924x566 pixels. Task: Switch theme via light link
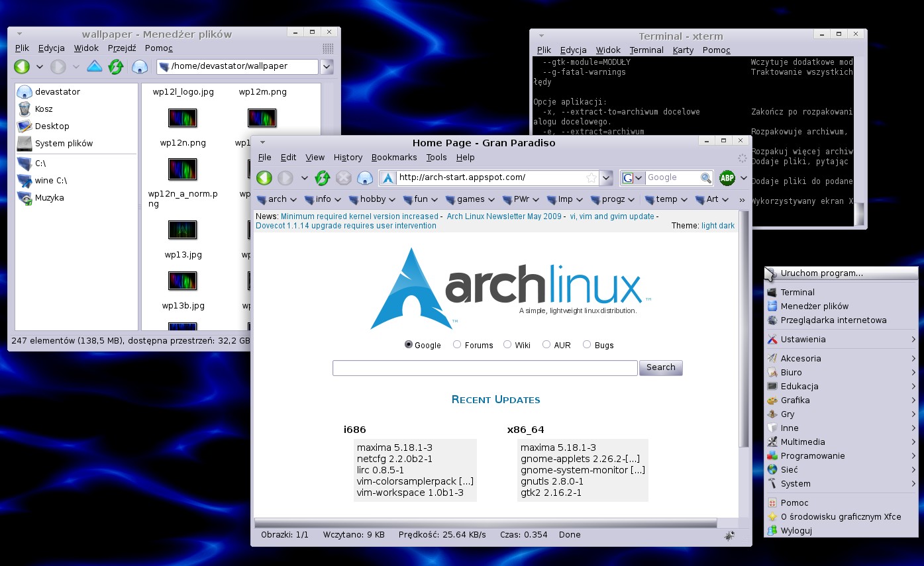709,226
